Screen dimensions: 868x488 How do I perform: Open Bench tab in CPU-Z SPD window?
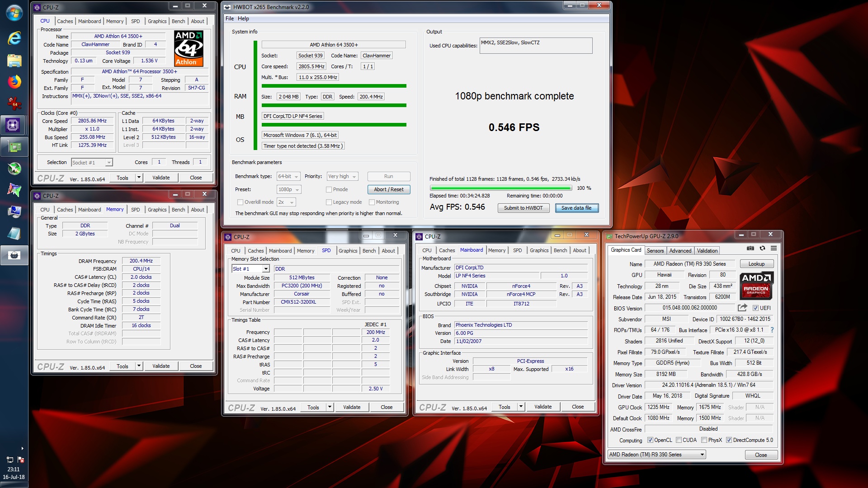pos(369,250)
